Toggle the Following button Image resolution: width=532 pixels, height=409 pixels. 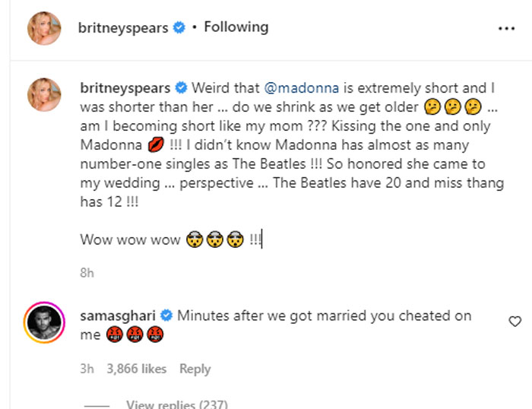click(x=236, y=27)
